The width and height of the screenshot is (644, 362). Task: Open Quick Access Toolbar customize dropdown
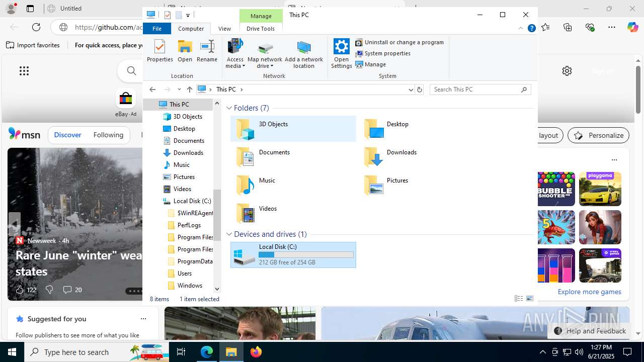pyautogui.click(x=188, y=15)
